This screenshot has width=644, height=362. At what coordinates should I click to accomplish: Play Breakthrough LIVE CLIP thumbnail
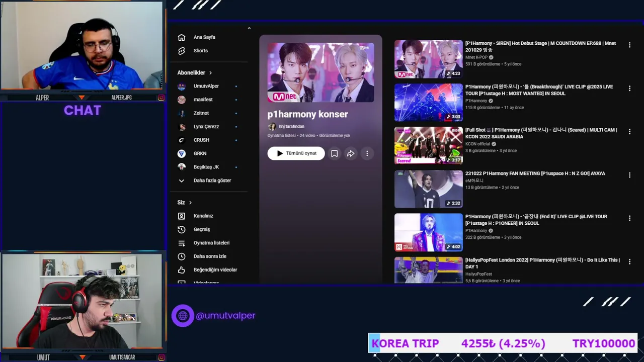pyautogui.click(x=429, y=103)
